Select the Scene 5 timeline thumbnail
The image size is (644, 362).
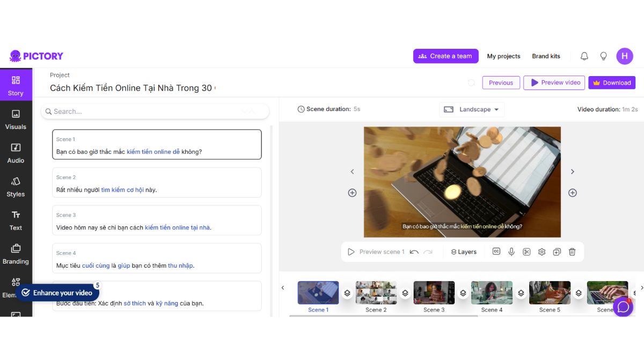(x=550, y=293)
